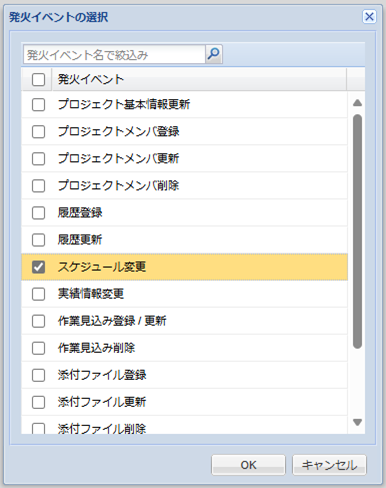Viewport: 386px width, 488px height.
Task: Check the プロジェクトメンバ更新 checkbox
Action: pyautogui.click(x=38, y=159)
